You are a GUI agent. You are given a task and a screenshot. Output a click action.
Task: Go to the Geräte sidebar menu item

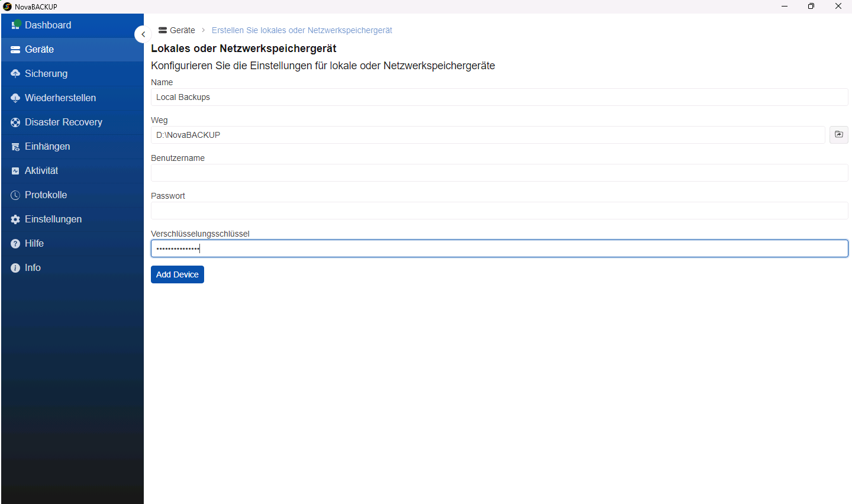72,49
